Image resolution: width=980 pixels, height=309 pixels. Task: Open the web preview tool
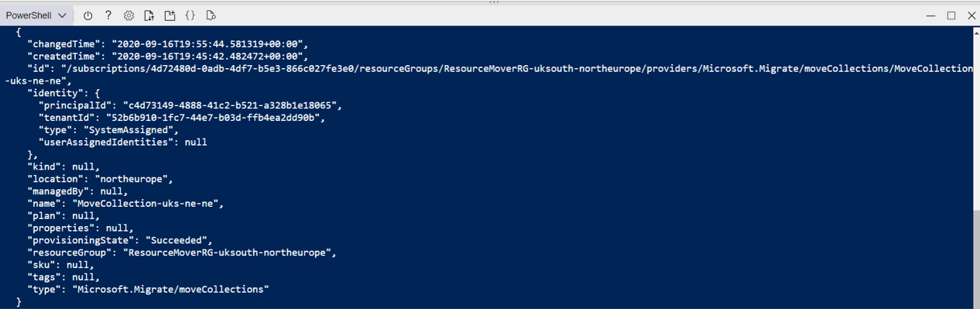pos(211,15)
